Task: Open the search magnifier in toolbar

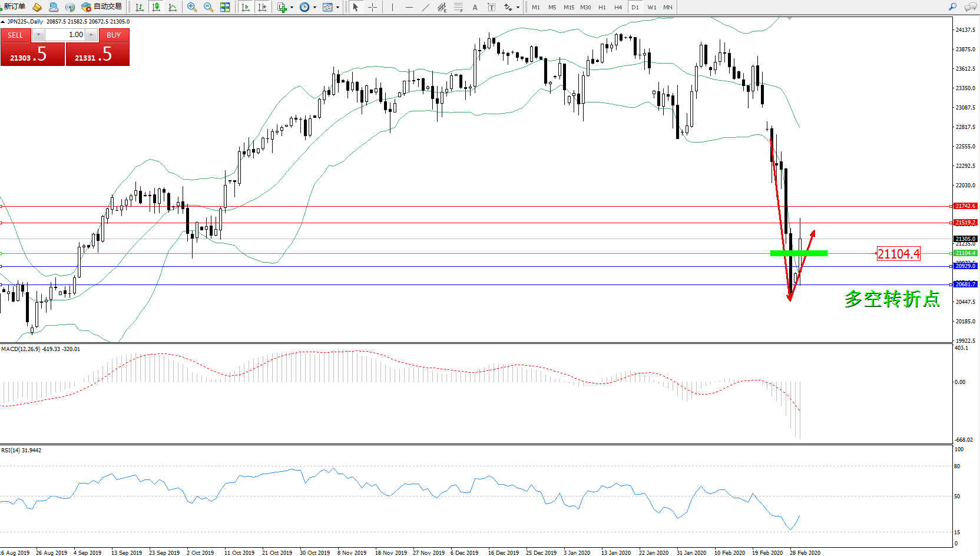Action: (x=952, y=7)
